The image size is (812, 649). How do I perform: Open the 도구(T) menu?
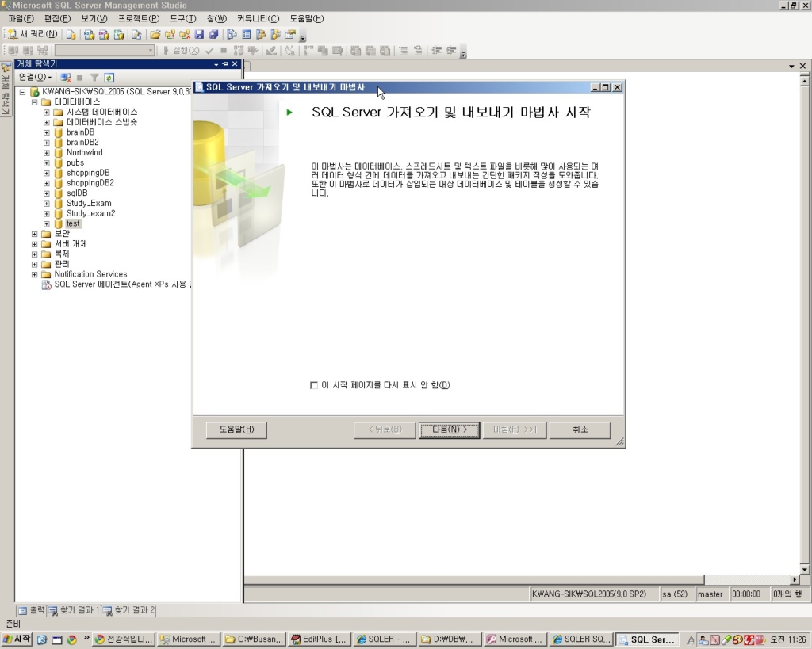(x=183, y=19)
